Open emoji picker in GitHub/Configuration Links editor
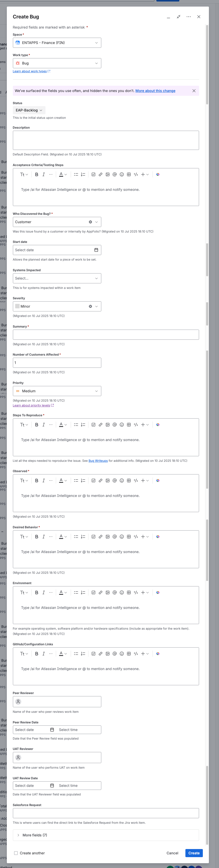Image resolution: width=219 pixels, height=868 pixels. pyautogui.click(x=122, y=653)
